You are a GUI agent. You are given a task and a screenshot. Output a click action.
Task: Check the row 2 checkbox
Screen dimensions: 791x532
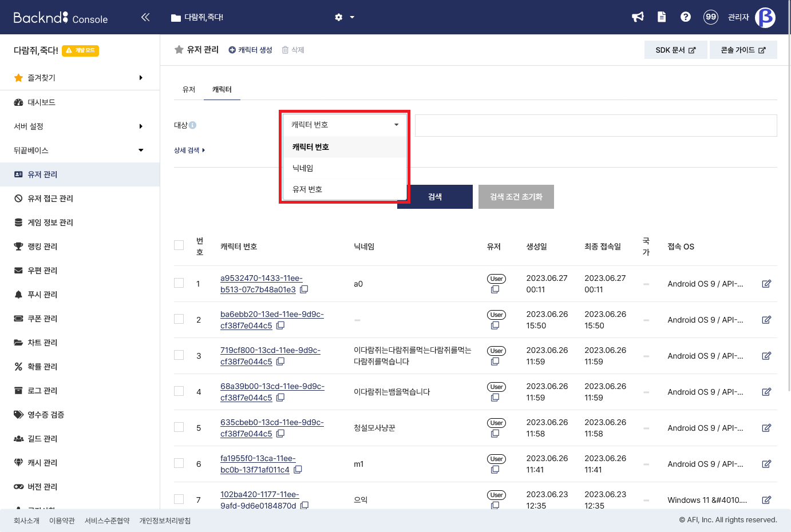pos(179,319)
